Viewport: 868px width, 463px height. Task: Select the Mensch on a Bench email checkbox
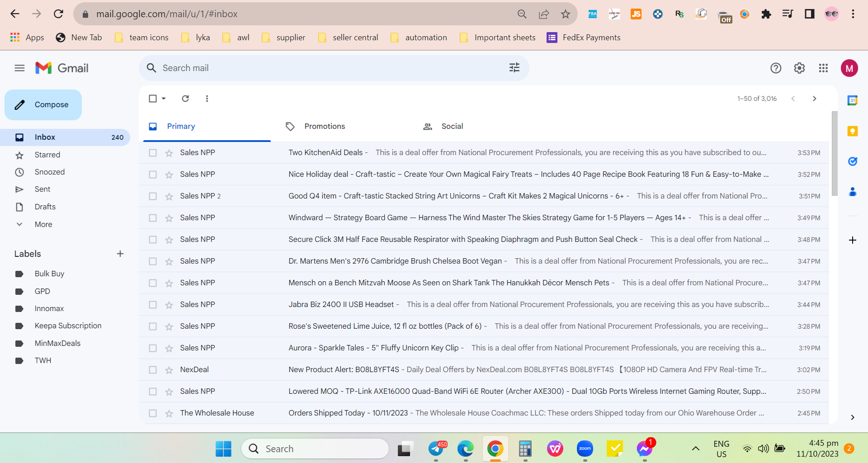[x=153, y=283]
